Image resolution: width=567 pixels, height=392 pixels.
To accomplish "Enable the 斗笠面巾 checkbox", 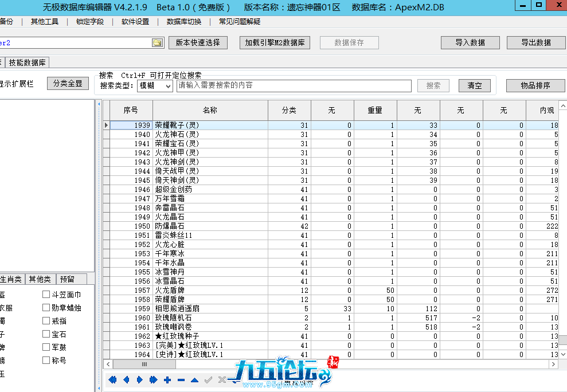I will pos(46,295).
